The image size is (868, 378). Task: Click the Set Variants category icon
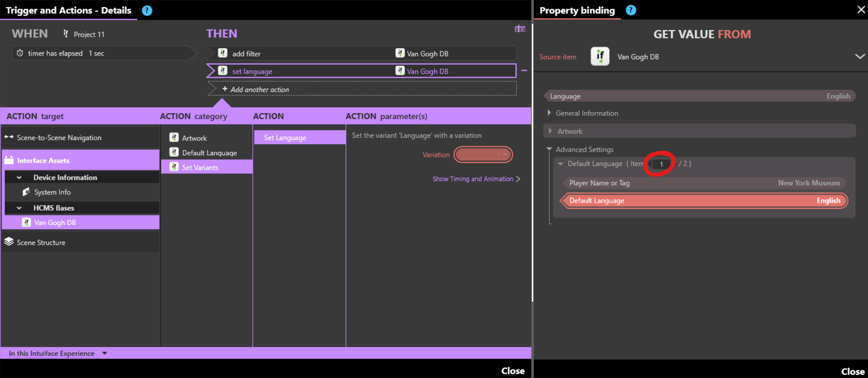pos(174,166)
